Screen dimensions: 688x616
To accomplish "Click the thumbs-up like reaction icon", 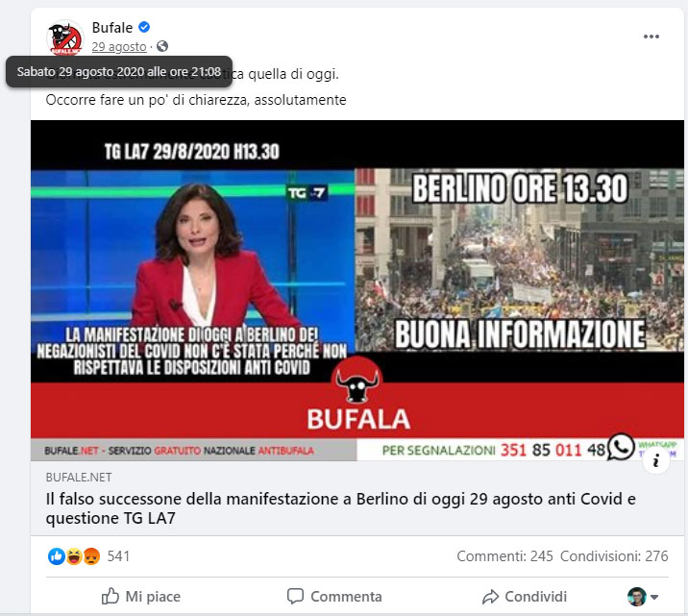I will point(56,556).
